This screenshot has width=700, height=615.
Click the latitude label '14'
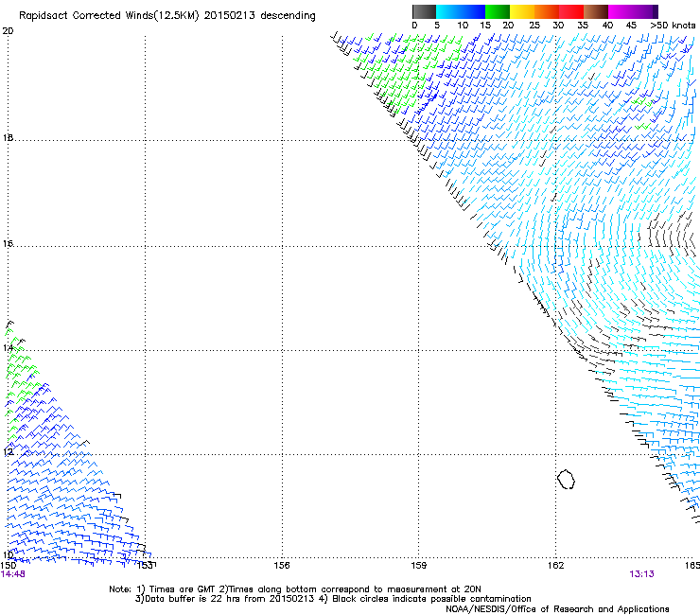pos(8,347)
